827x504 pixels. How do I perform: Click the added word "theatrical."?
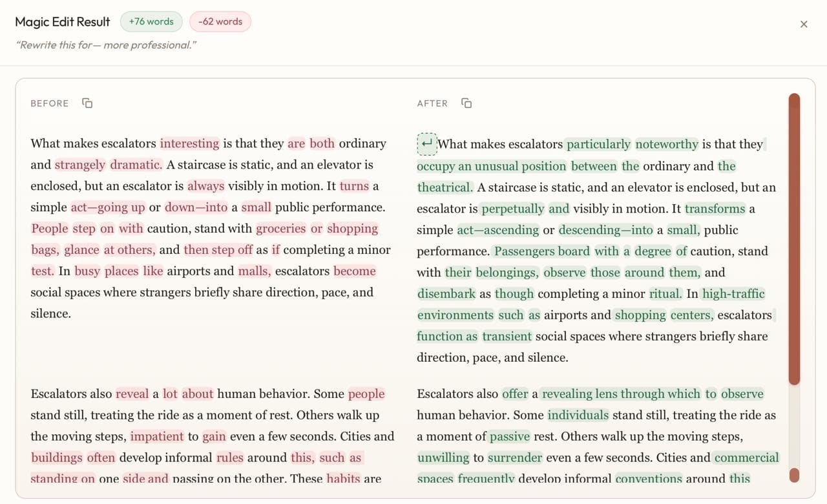click(x=445, y=187)
